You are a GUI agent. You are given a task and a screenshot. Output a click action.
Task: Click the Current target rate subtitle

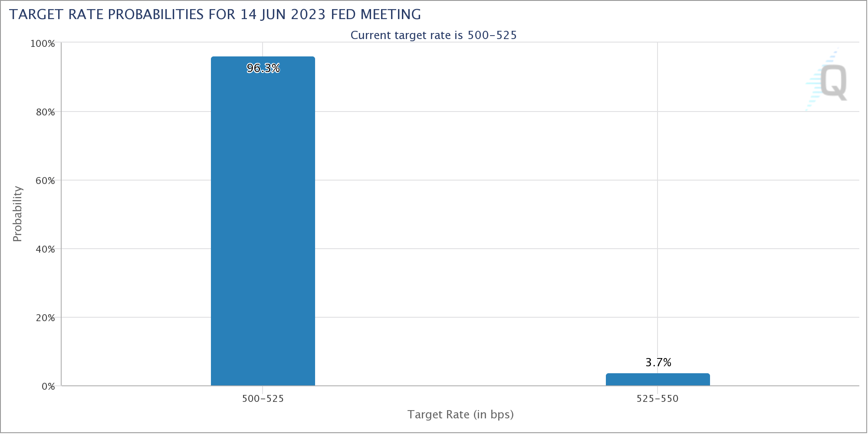(x=434, y=35)
